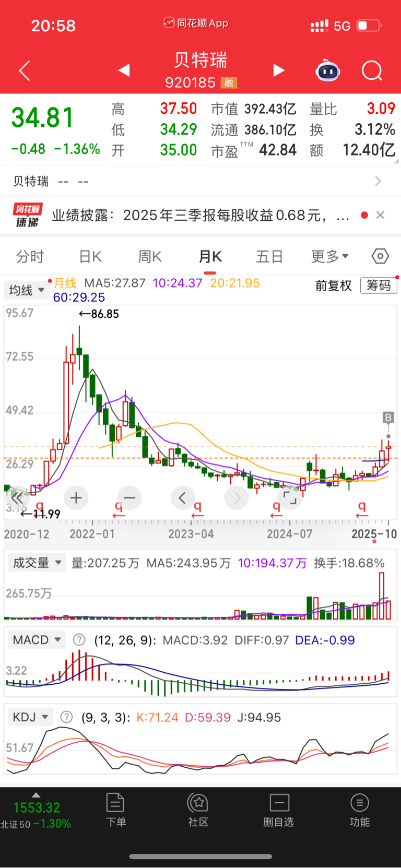Jump to earliest data with double-left arrows
The height and width of the screenshot is (868, 401).
tap(18, 497)
